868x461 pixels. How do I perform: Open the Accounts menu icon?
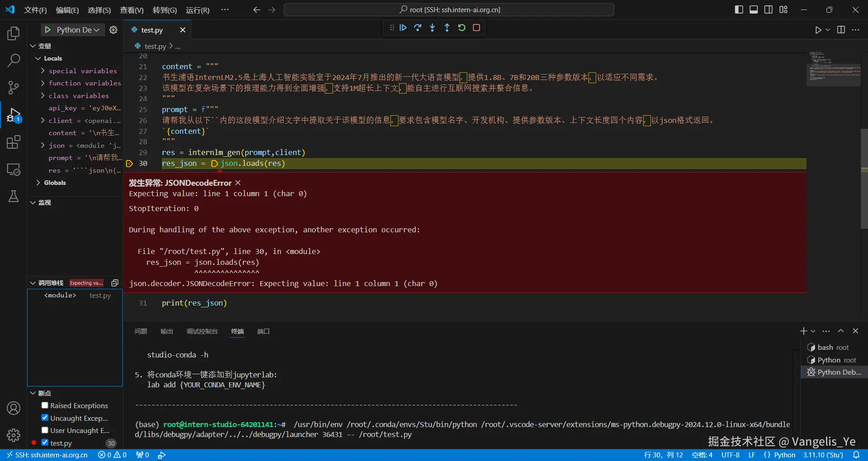[14, 408]
